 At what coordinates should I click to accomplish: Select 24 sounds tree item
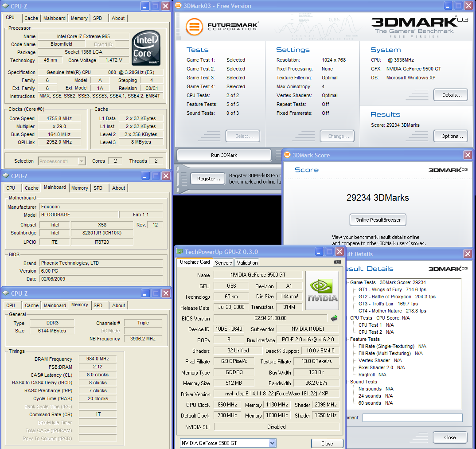[x=375, y=396]
